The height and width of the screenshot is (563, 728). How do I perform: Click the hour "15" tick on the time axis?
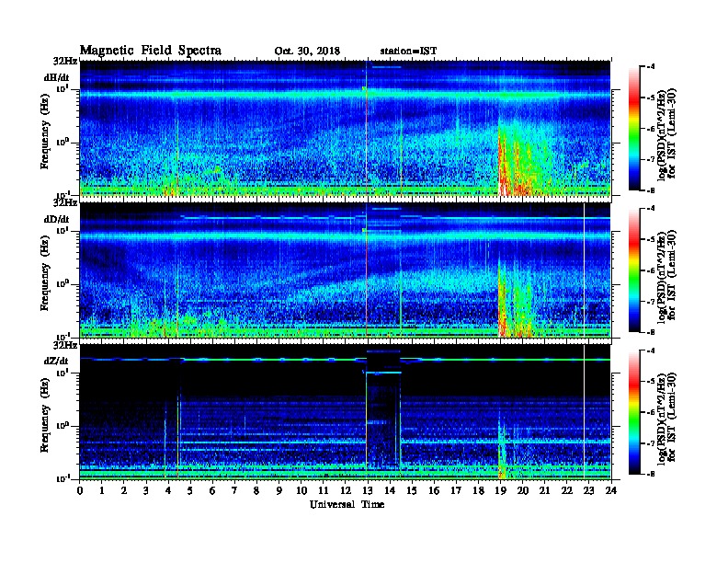pos(412,490)
